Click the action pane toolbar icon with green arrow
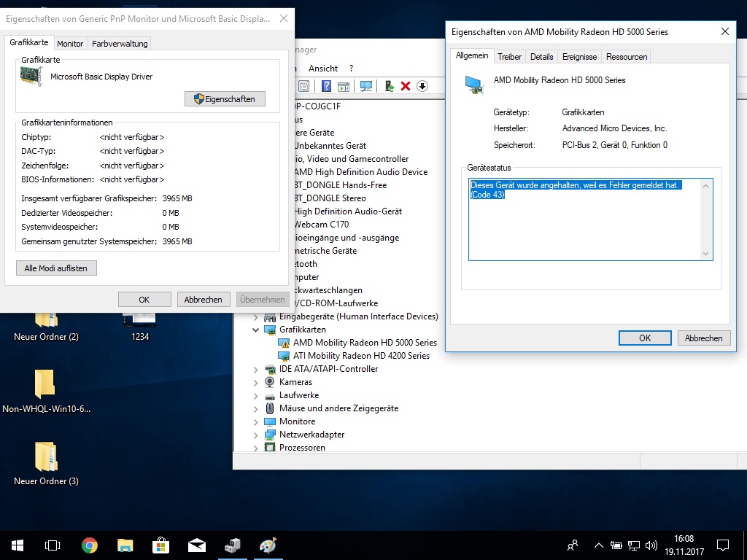The width and height of the screenshot is (747, 560). click(344, 86)
